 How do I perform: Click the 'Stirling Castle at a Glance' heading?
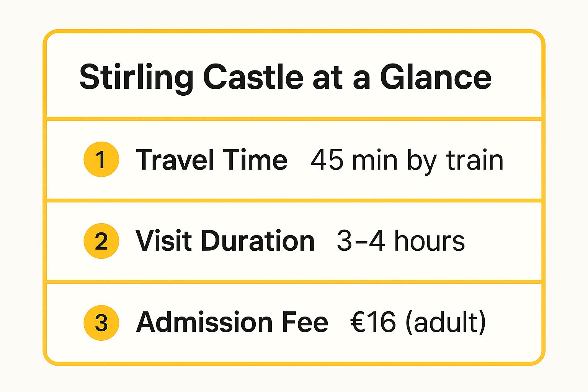[285, 77]
